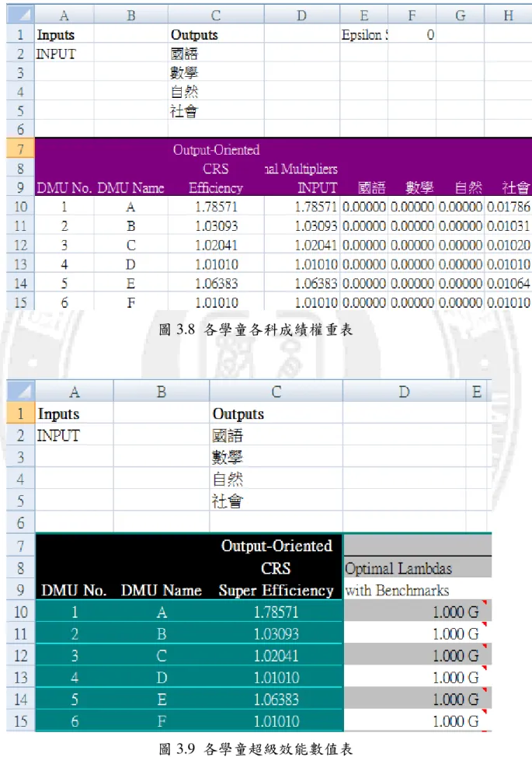Click the 'Efficiency' header in the purple band
532x757 pixels.
point(216,188)
